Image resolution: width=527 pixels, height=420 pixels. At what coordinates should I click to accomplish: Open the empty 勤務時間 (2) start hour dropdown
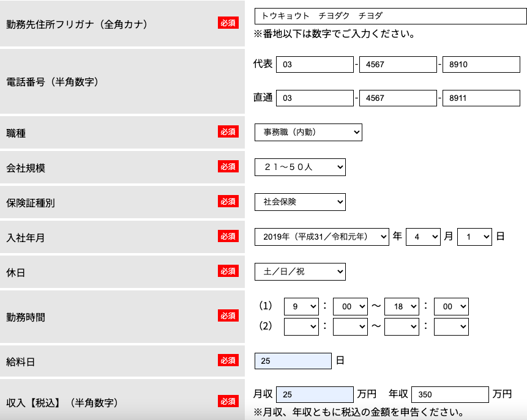tap(301, 326)
